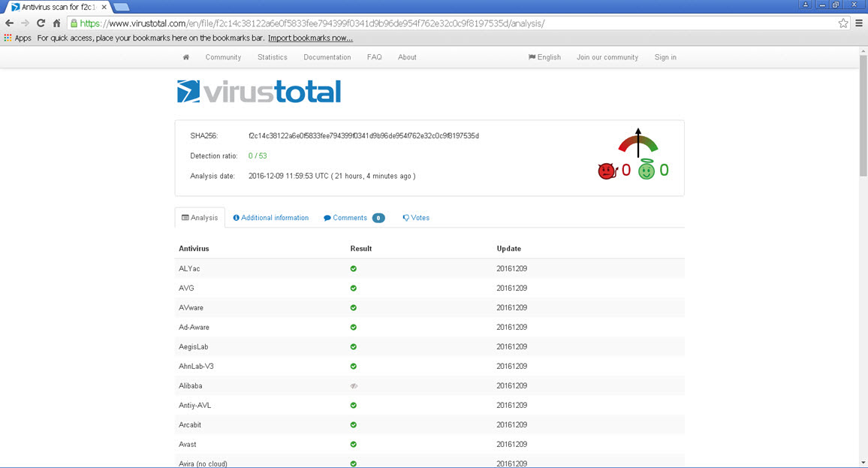The height and width of the screenshot is (468, 868).
Task: Click the green angel harmless vote icon
Action: [x=646, y=170]
